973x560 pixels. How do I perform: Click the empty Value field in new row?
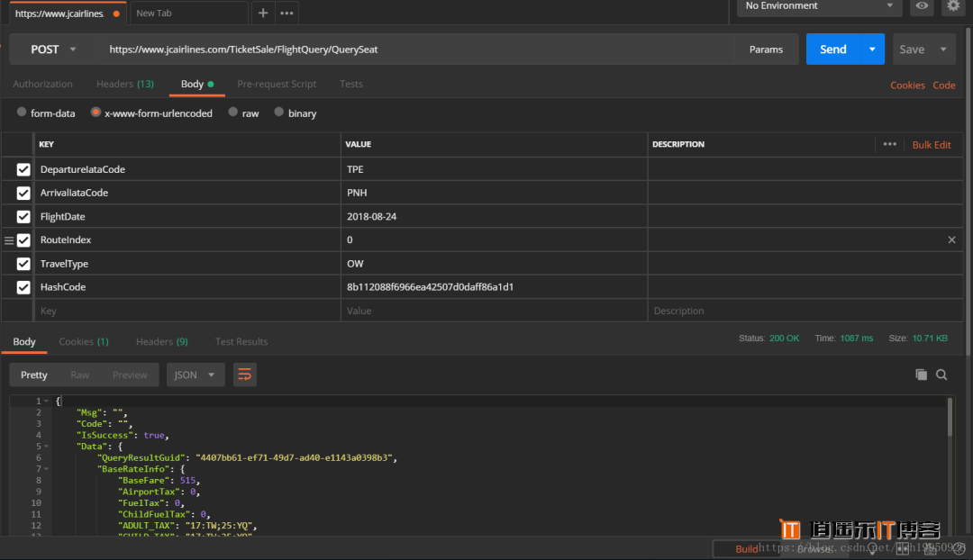click(x=494, y=311)
